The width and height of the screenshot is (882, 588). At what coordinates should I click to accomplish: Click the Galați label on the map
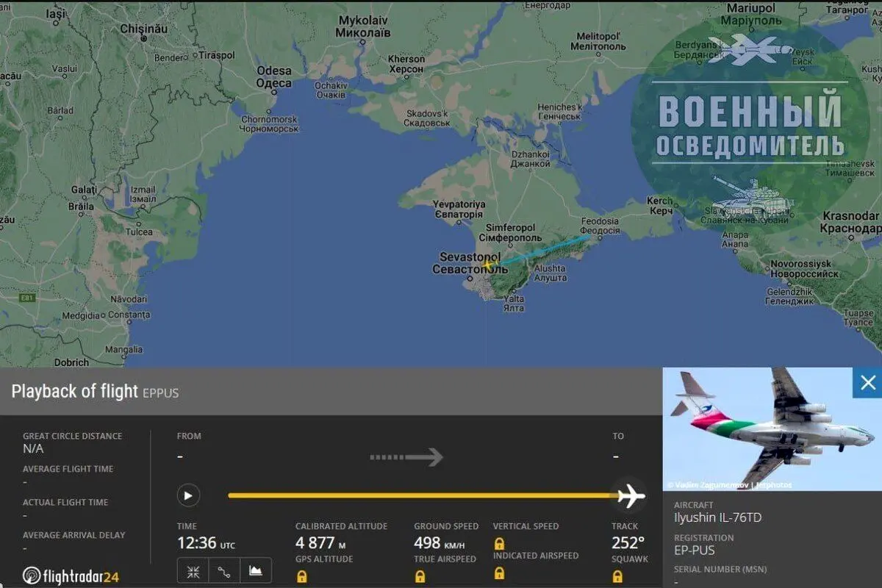[x=85, y=190]
